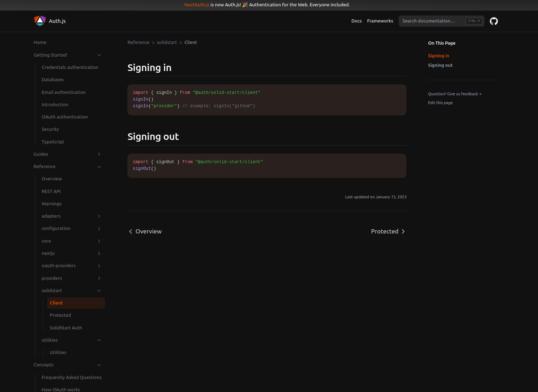Open the Docs menu item
The height and width of the screenshot is (392, 538).
(x=356, y=21)
